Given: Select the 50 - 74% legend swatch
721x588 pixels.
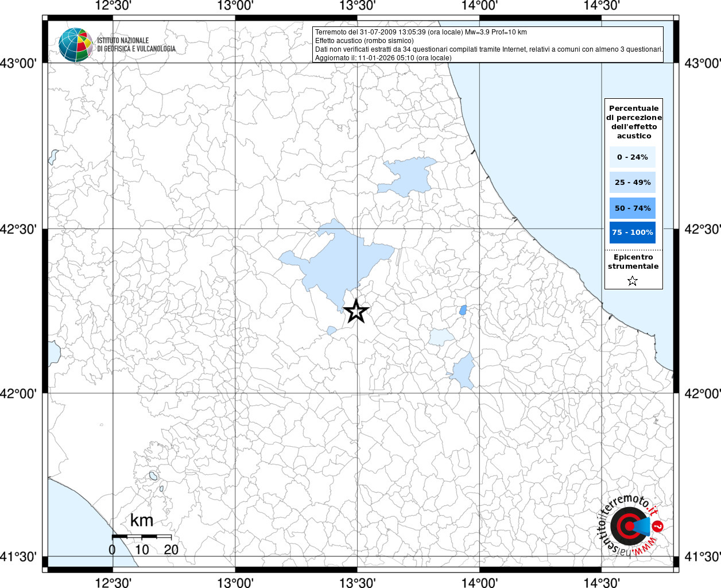Looking at the screenshot, I should pyautogui.click(x=633, y=208).
